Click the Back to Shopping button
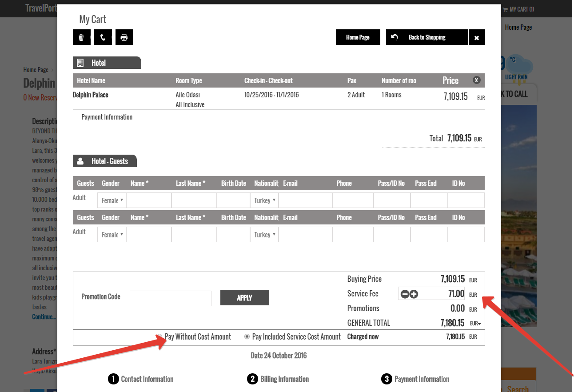Image resolution: width=574 pixels, height=392 pixels. pyautogui.click(x=427, y=37)
